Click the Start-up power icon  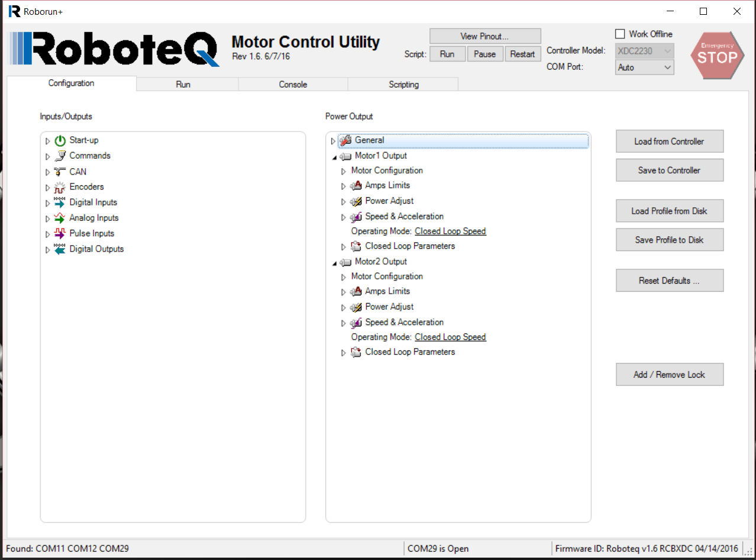point(60,140)
